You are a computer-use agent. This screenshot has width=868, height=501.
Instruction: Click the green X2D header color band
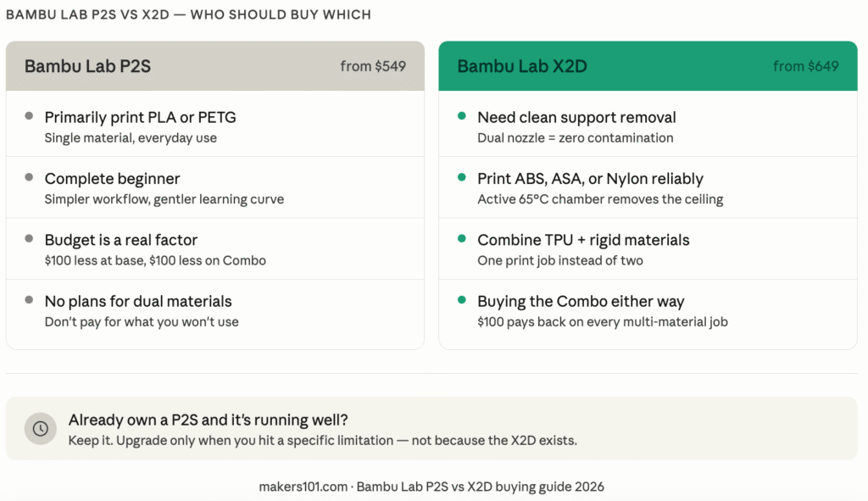point(661,66)
